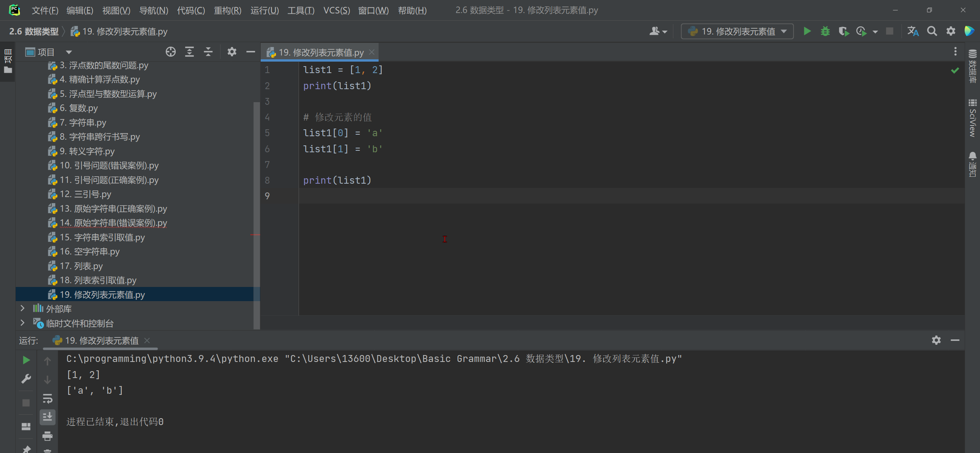Click the 项目 sidebar tool button
The height and width of the screenshot is (453, 980).
pos(8,61)
